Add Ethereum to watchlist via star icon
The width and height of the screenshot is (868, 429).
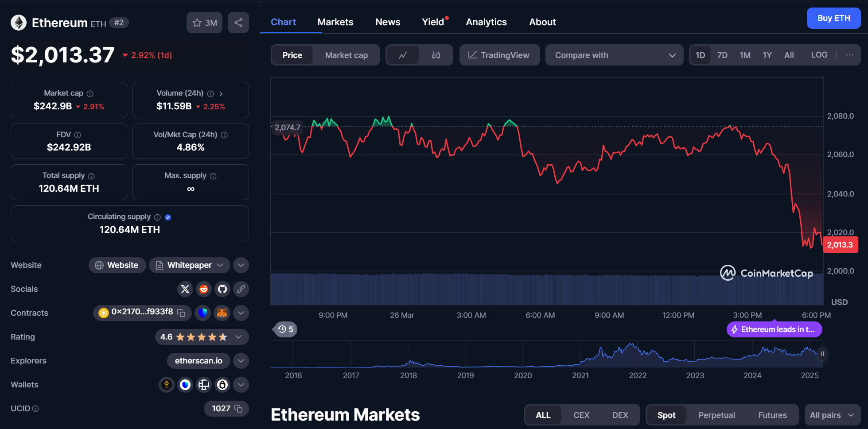click(197, 23)
